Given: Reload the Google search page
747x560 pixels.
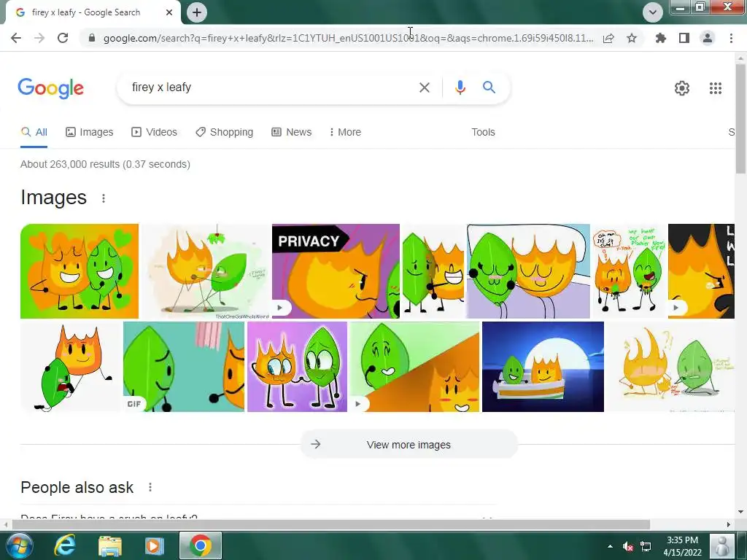Looking at the screenshot, I should (63, 38).
